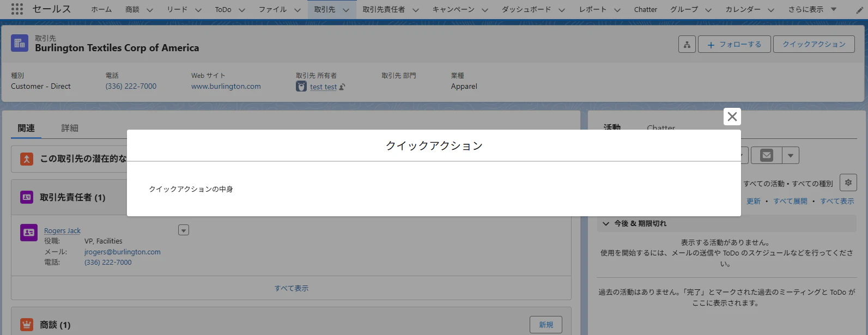
Task: Expand the グループ navigation dropdown chevron
Action: pos(708,10)
